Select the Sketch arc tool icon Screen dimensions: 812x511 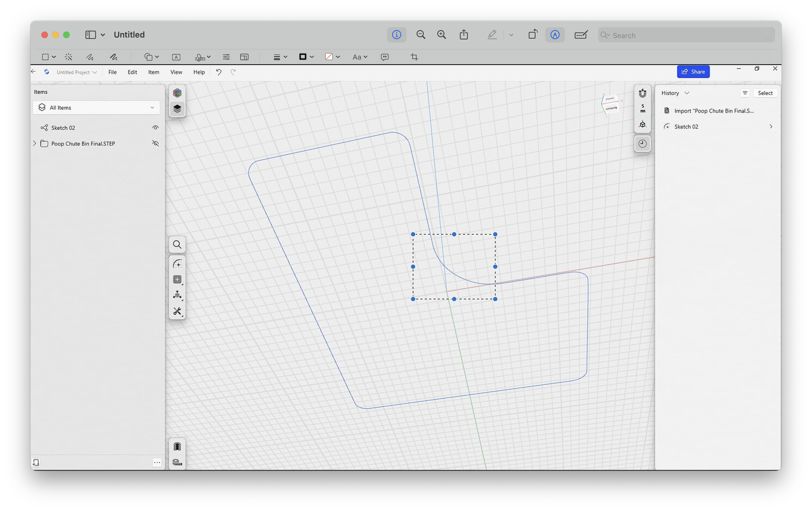coord(177,263)
